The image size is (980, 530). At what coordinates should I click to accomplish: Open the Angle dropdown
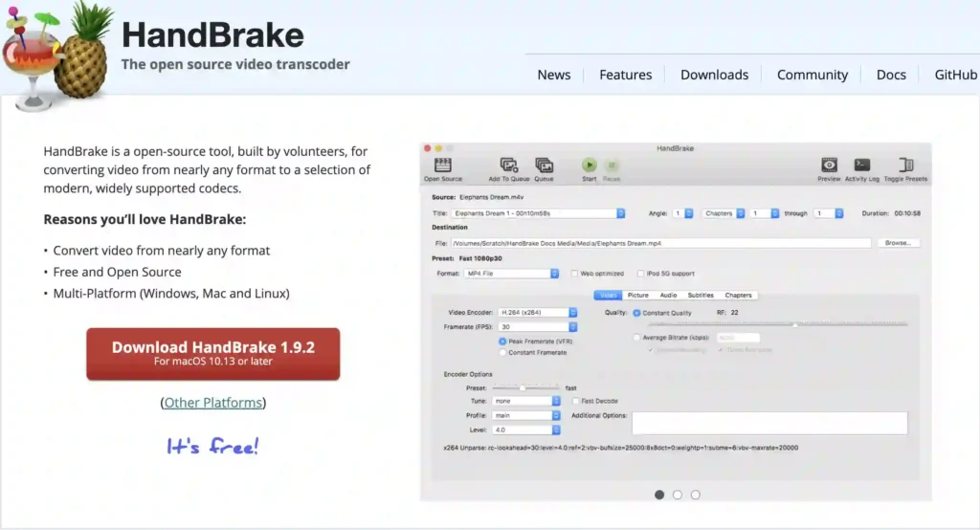[682, 213]
